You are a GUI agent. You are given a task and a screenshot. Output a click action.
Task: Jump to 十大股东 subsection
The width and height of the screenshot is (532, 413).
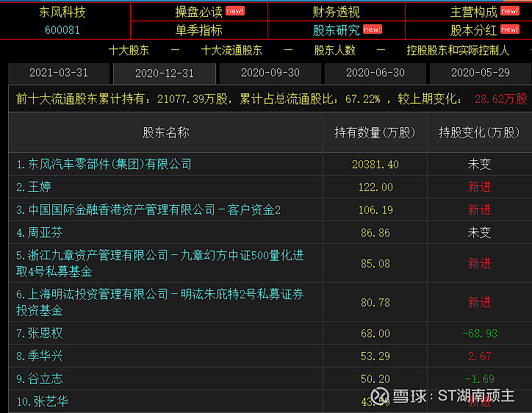point(129,50)
